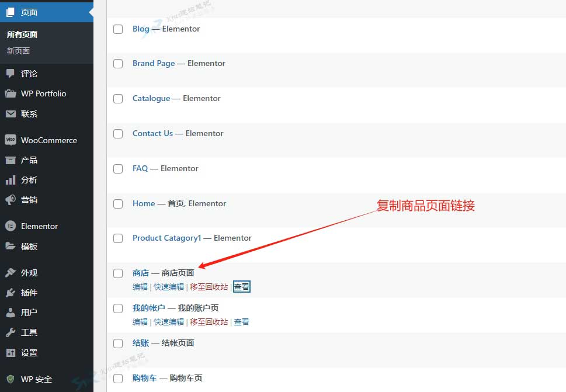This screenshot has width=566, height=392.
Task: Open the 联系 menu
Action: (x=29, y=114)
